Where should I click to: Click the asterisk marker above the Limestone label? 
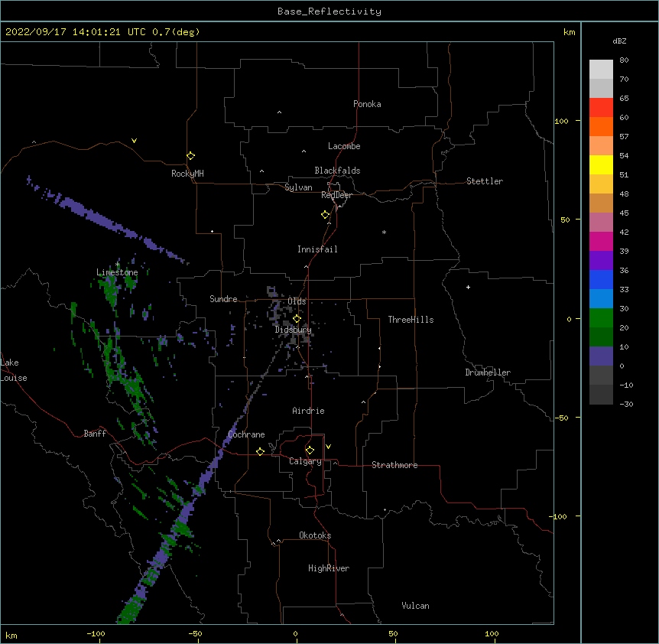(x=118, y=265)
